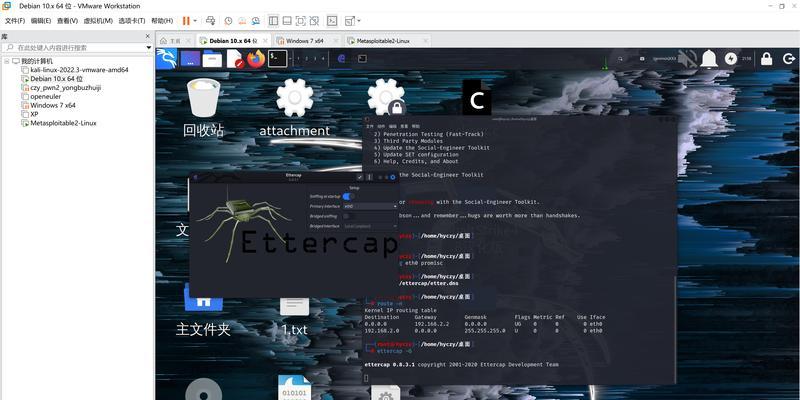800x400 pixels.
Task: Open the file manager in Kali panel
Action: click(x=212, y=59)
